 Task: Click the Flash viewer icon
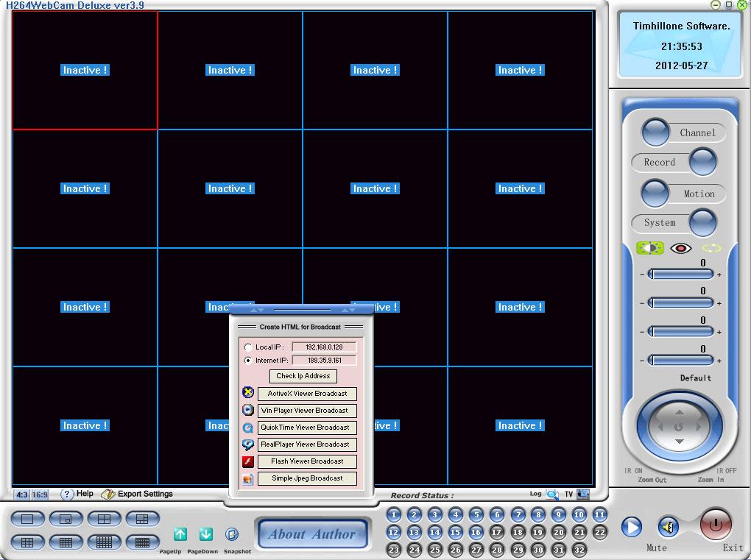point(248,461)
